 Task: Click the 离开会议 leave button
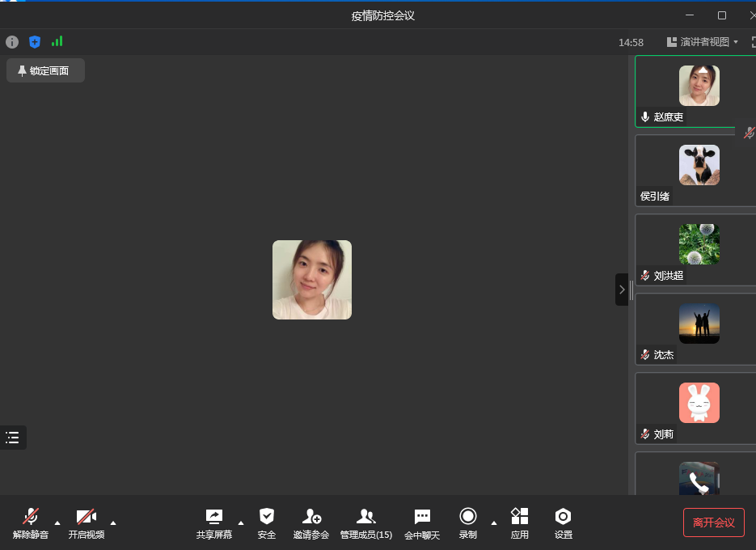[x=713, y=522]
